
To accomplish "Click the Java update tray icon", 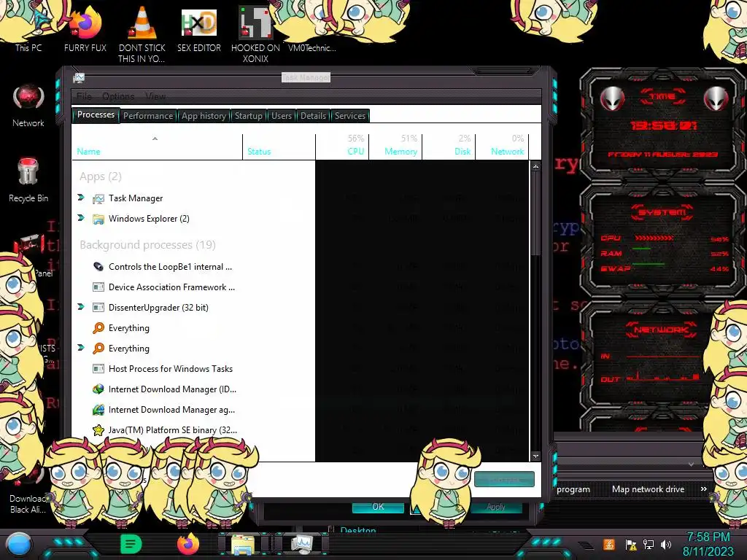I will pos(609,544).
